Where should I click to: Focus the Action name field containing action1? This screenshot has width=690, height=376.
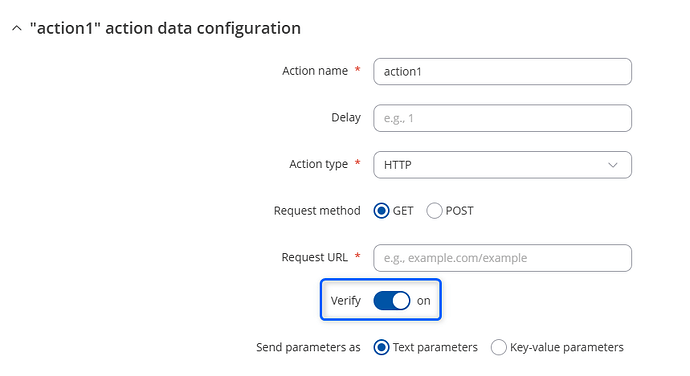[503, 71]
